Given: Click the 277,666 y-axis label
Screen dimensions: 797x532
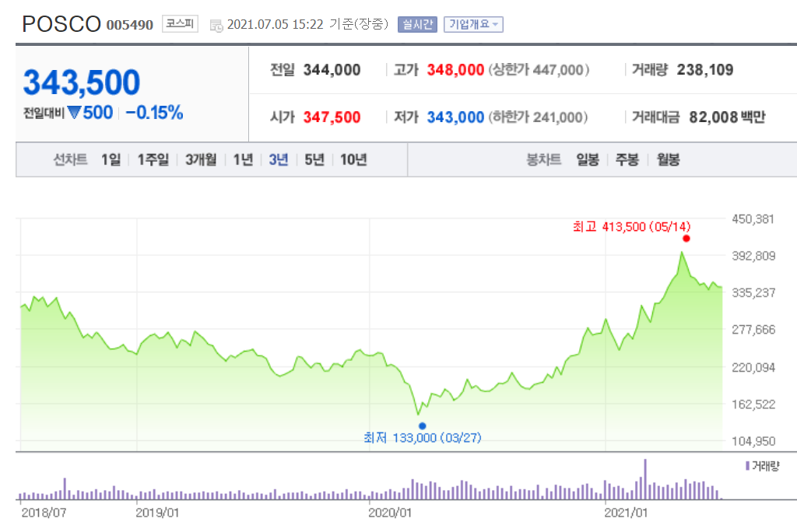Looking at the screenshot, I should [753, 330].
